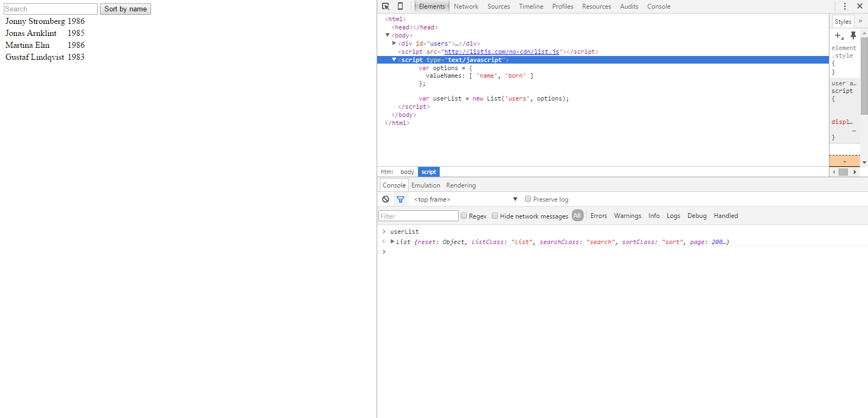Filter console by Warnings
Image resolution: width=868 pixels, height=418 pixels.
[628, 216]
